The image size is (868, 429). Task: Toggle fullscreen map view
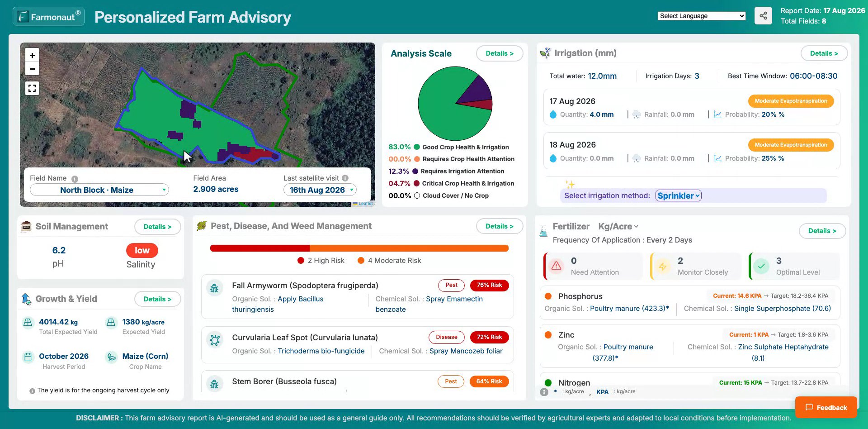[32, 88]
